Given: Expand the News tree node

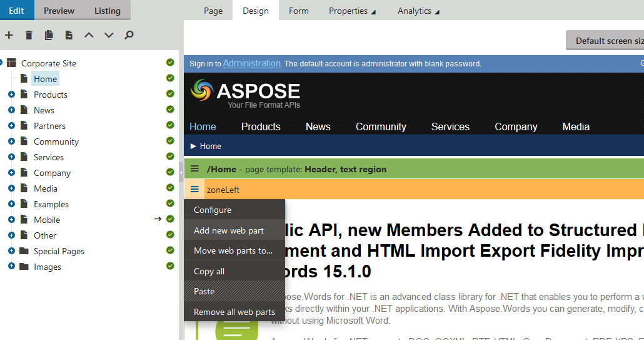Looking at the screenshot, I should pyautogui.click(x=11, y=110).
